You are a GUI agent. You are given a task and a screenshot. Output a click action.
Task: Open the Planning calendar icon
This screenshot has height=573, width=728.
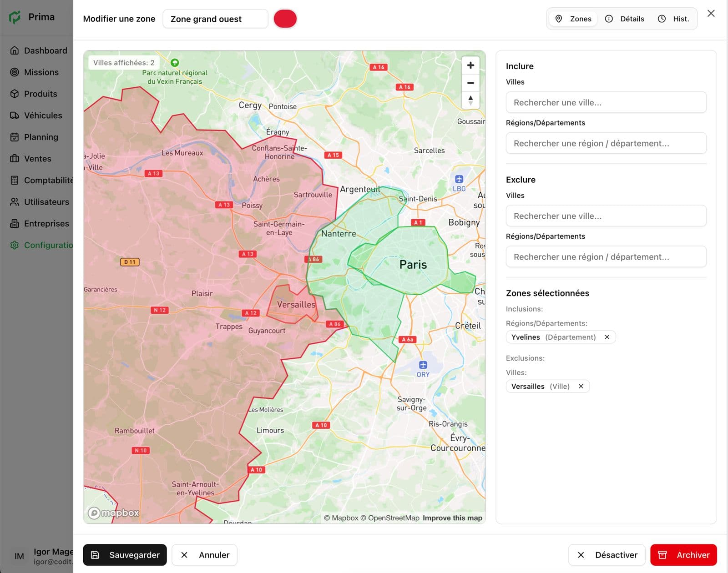15,137
